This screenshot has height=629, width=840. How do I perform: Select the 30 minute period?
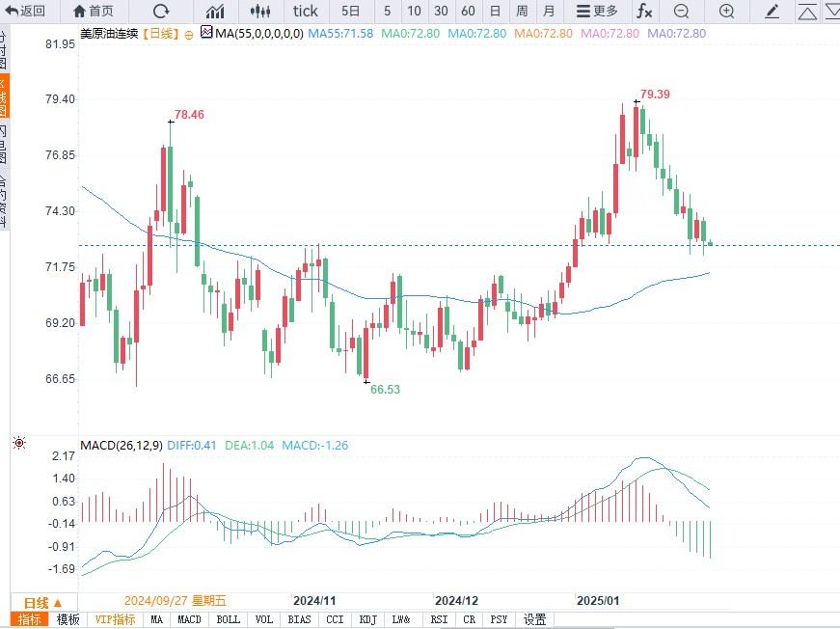[441, 11]
